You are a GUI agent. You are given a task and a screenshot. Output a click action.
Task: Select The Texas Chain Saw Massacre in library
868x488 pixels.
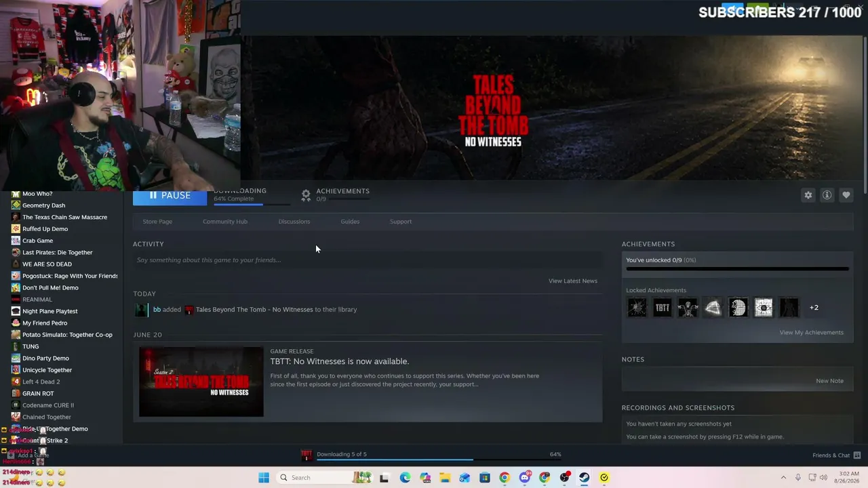coord(64,217)
